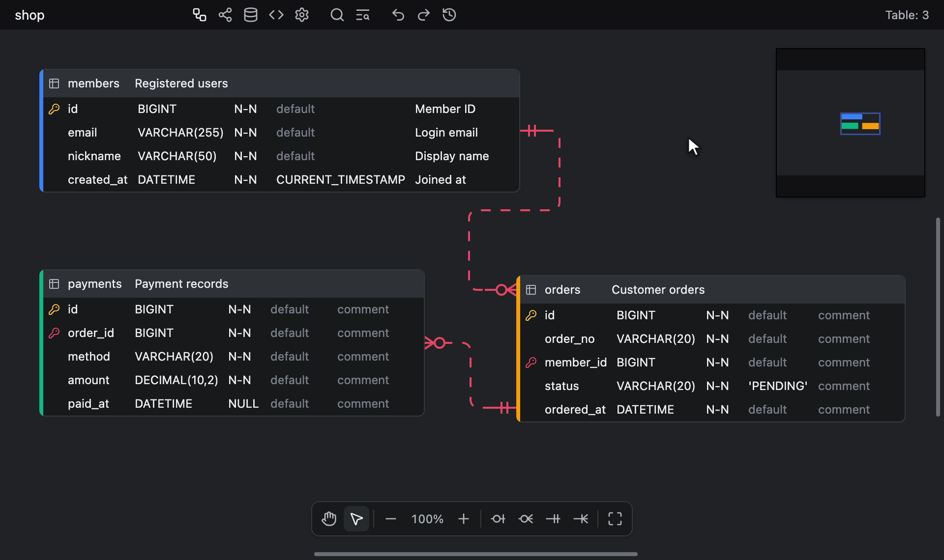Viewport: 944px width, 560px height.
Task: Click the payments table name
Action: 94,284
